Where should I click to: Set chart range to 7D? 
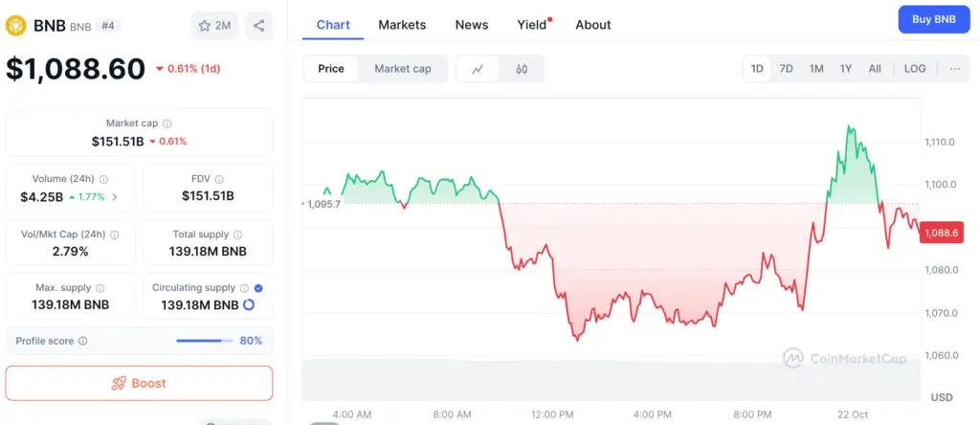786,69
